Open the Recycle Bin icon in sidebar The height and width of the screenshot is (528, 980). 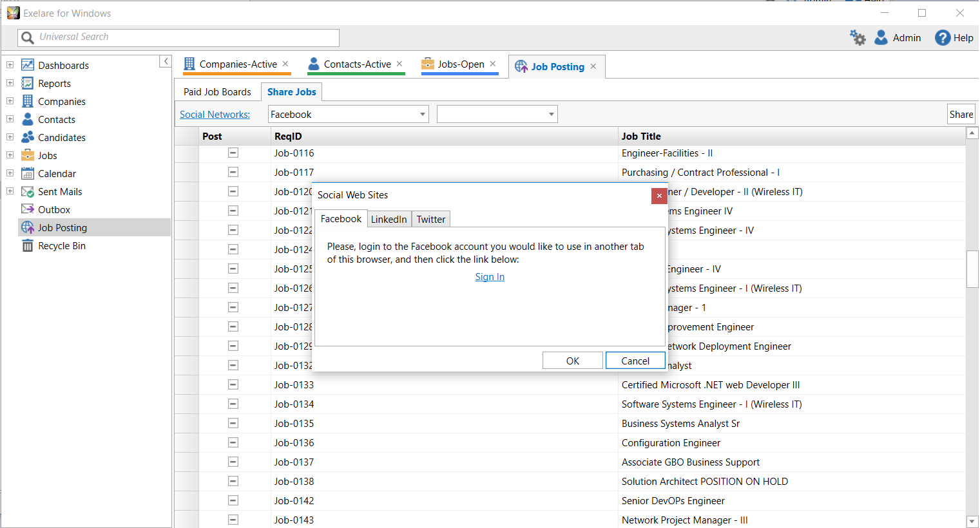tap(28, 245)
